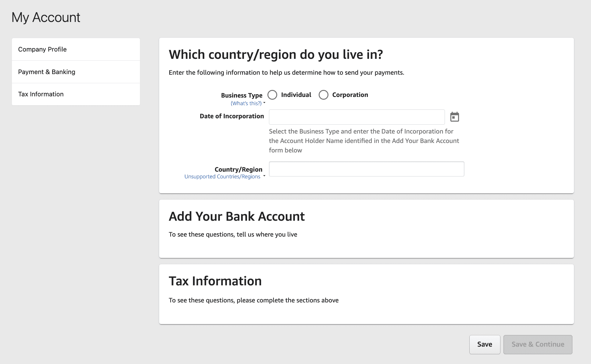Expand the arrow beside "What's this?"
Viewport: 591px width, 364px height.
pyautogui.click(x=264, y=103)
